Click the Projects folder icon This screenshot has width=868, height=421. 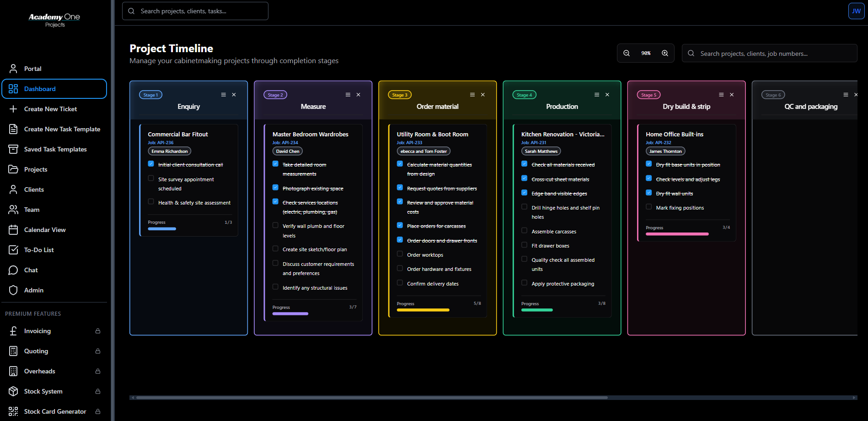click(13, 169)
